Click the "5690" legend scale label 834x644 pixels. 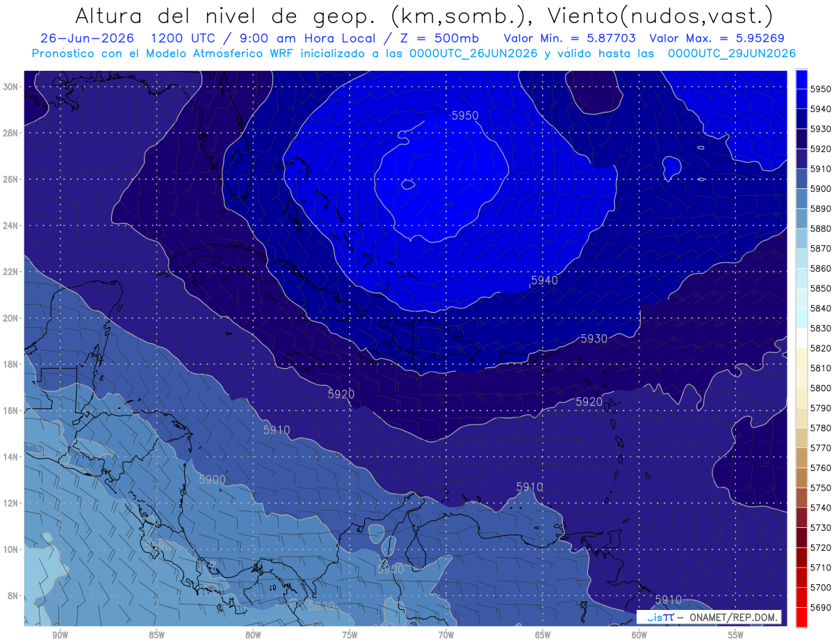820,607
